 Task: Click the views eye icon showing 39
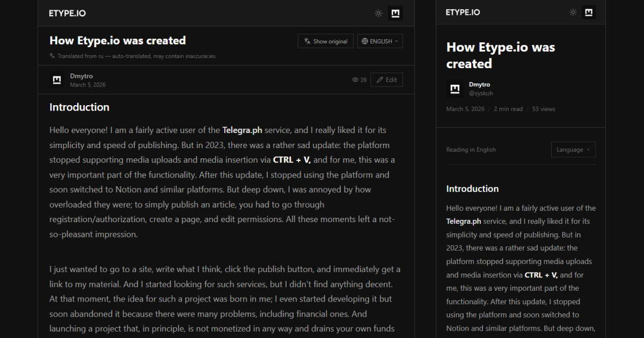(x=355, y=79)
